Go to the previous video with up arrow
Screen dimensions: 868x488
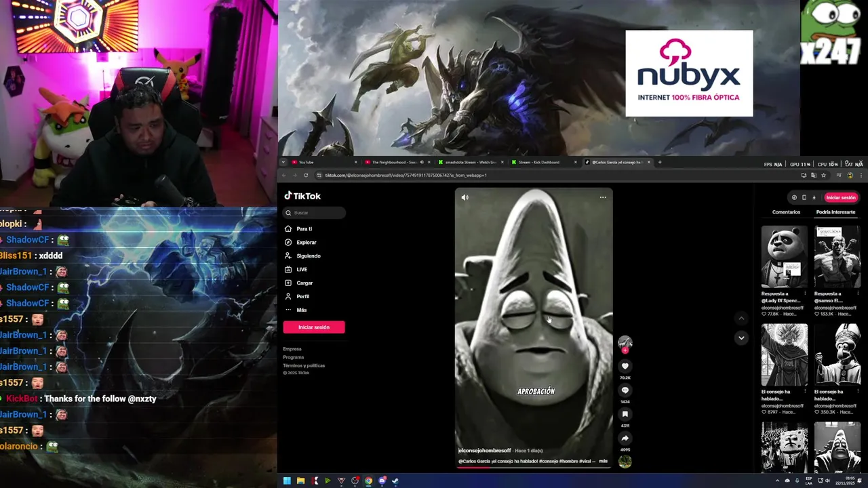point(741,318)
